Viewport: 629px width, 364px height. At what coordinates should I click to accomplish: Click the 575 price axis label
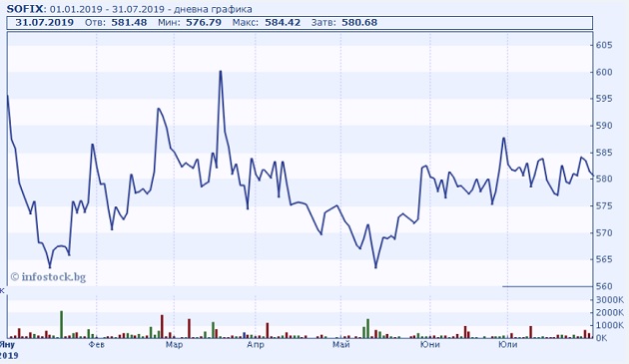604,205
